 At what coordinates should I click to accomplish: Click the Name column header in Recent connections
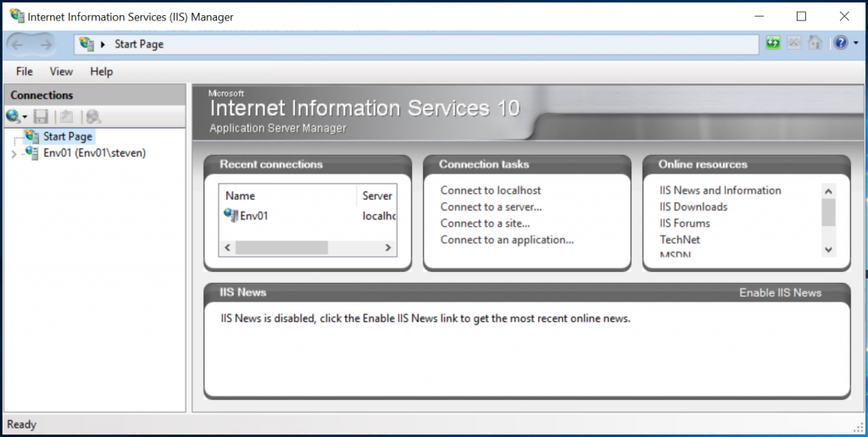pyautogui.click(x=287, y=196)
